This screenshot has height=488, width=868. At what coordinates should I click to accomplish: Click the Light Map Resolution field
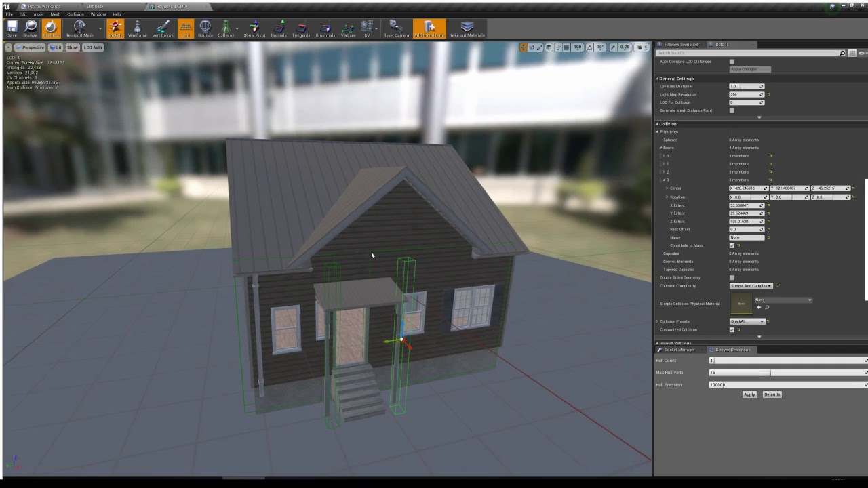click(x=747, y=95)
